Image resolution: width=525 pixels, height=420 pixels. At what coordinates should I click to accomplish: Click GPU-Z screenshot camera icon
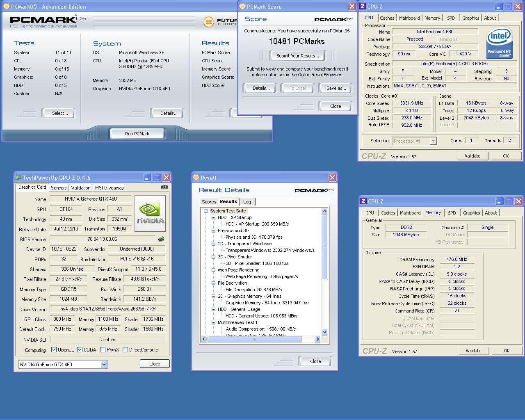(164, 187)
